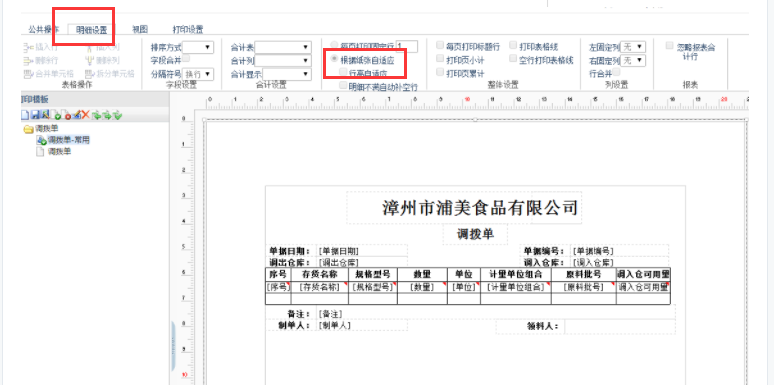Select the 根据纸张自适应 radio button

pyautogui.click(x=335, y=59)
